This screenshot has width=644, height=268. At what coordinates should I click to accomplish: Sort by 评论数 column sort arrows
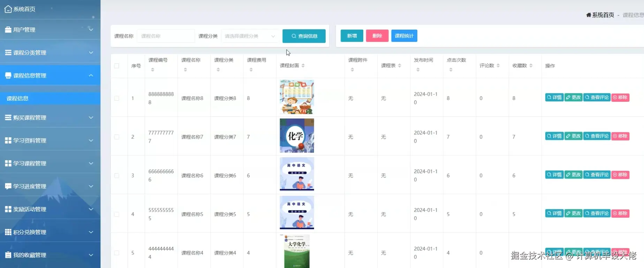click(498, 66)
